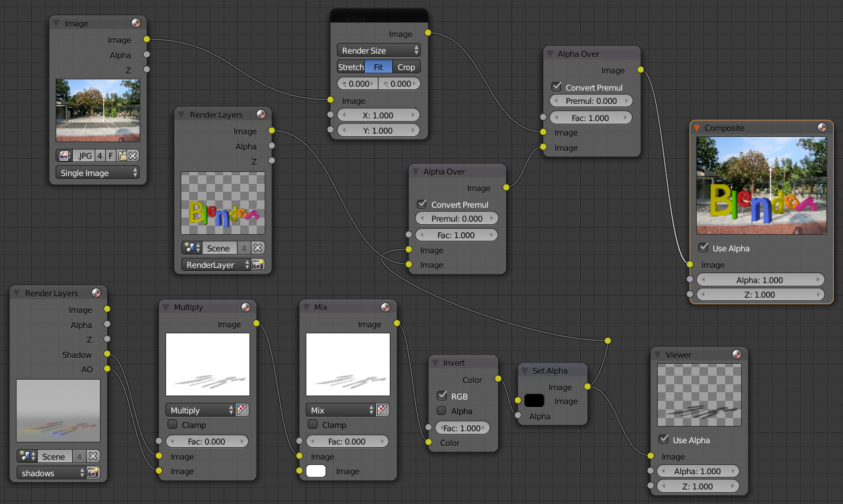Click user count 4 in Image node

(x=100, y=156)
